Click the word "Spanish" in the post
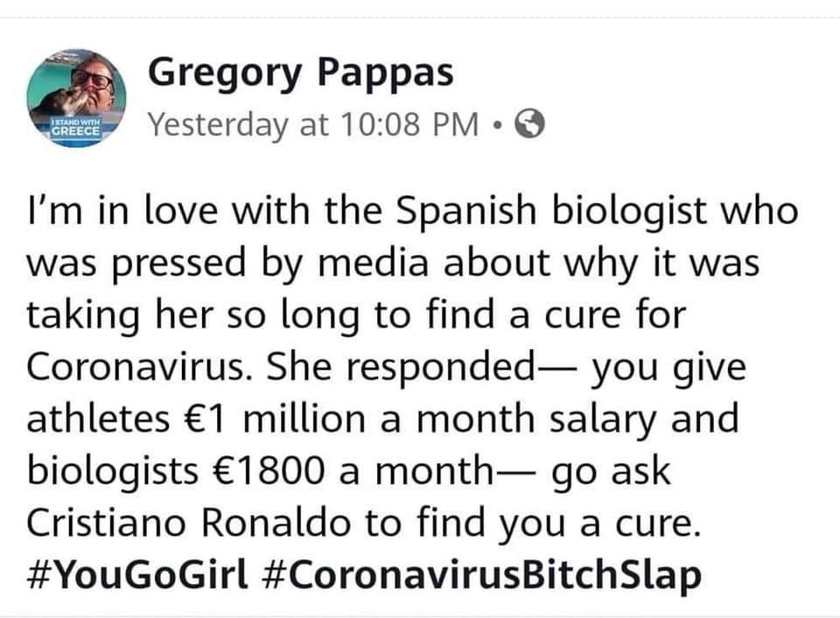This screenshot has height=618, width=840. click(x=466, y=211)
